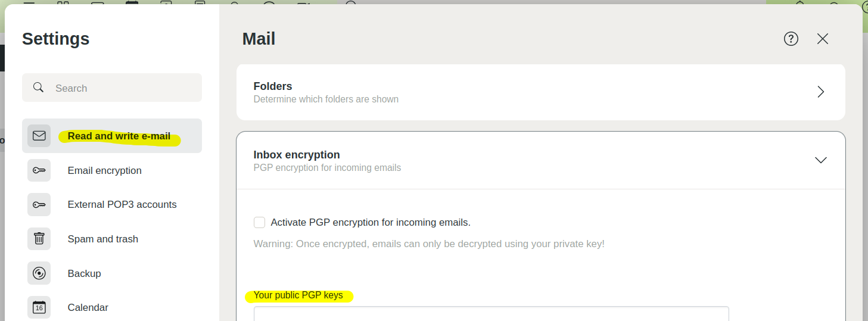Expand the Folders section chevron
The width and height of the screenshot is (868, 321).
click(x=820, y=92)
